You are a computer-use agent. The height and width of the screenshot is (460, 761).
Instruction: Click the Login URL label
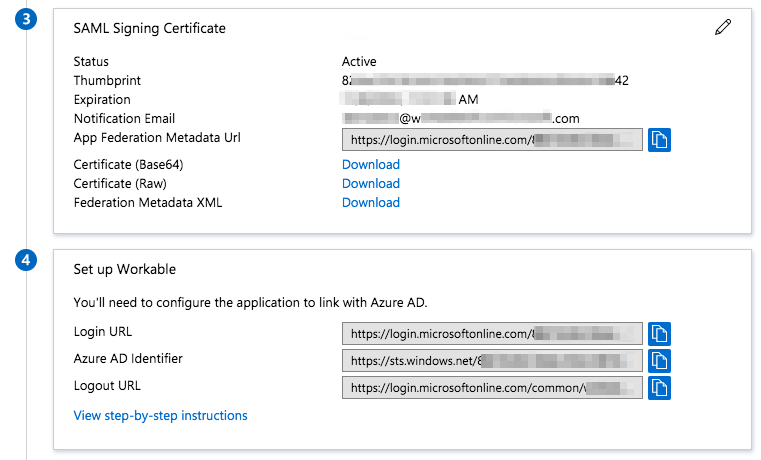pos(103,331)
